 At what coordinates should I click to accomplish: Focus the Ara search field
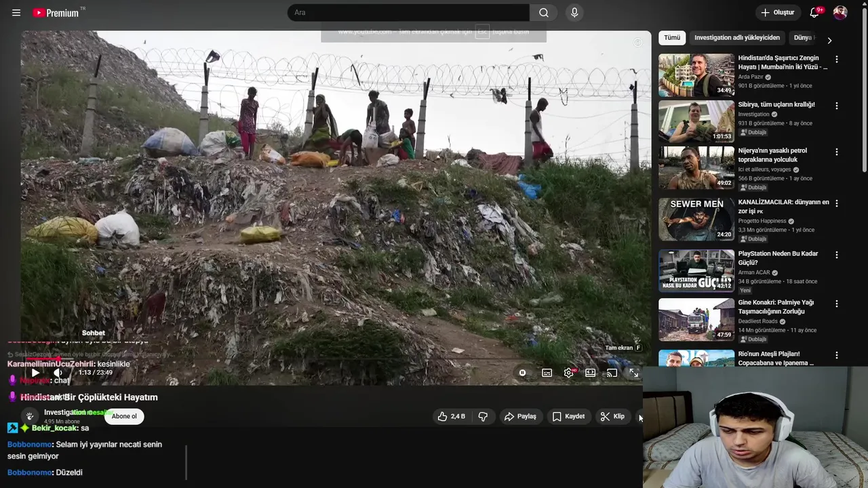click(408, 13)
